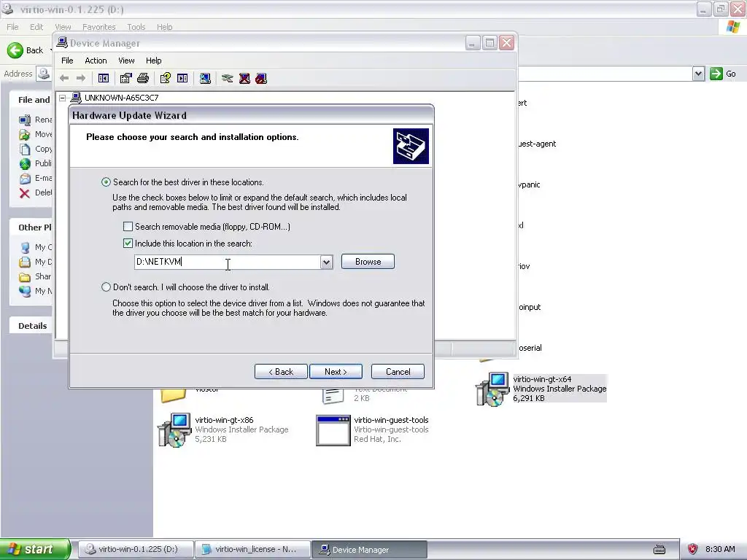Viewport: 747px width, 560px height.
Task: Click the Back button in the wizard
Action: [x=281, y=371]
